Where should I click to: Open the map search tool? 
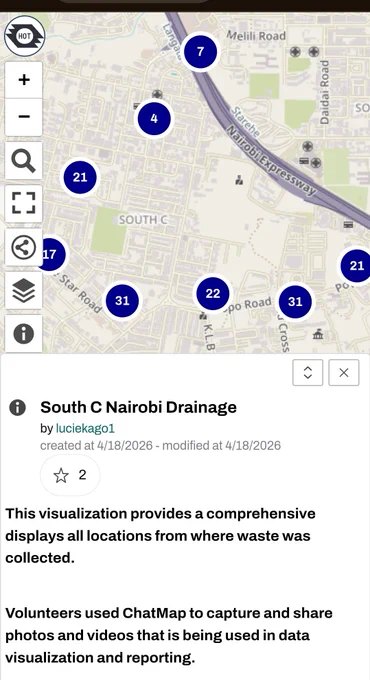pyautogui.click(x=24, y=160)
